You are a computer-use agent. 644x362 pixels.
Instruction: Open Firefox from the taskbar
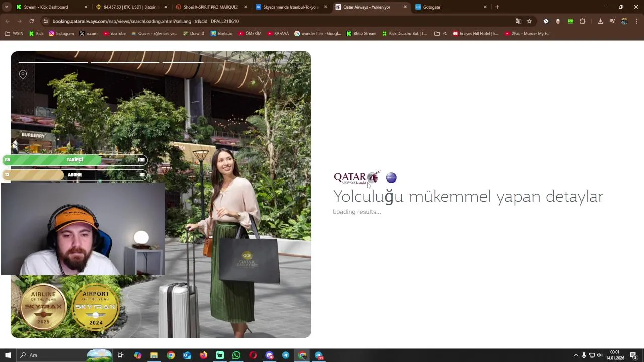tap(203, 355)
